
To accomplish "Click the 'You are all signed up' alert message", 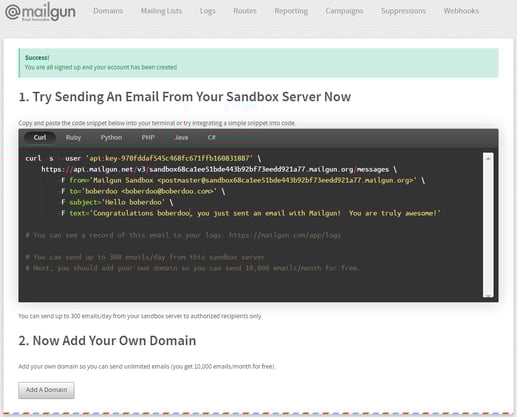I will click(101, 67).
